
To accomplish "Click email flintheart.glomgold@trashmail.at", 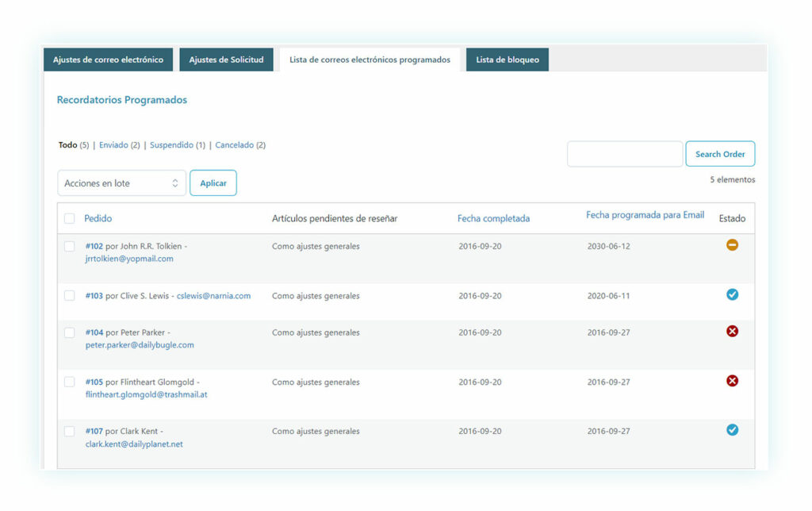I will coord(147,394).
